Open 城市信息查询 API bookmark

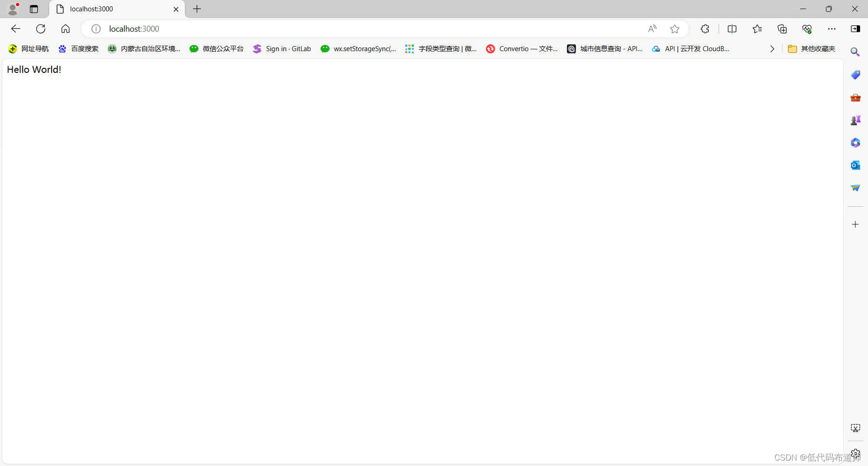click(605, 49)
